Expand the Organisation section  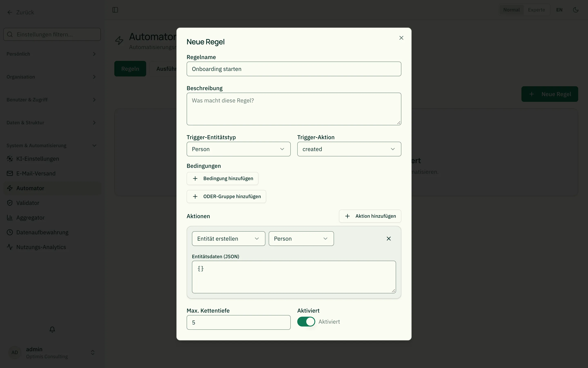click(x=52, y=77)
